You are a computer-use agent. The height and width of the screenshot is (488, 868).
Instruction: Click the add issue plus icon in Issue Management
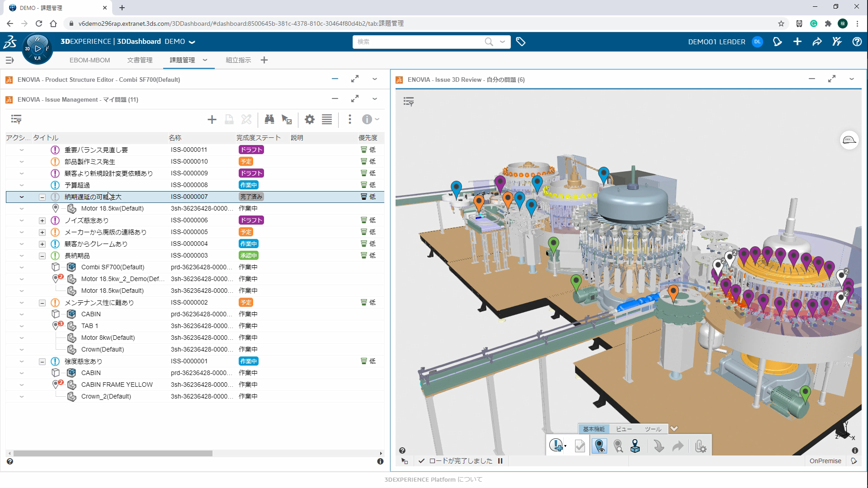212,119
